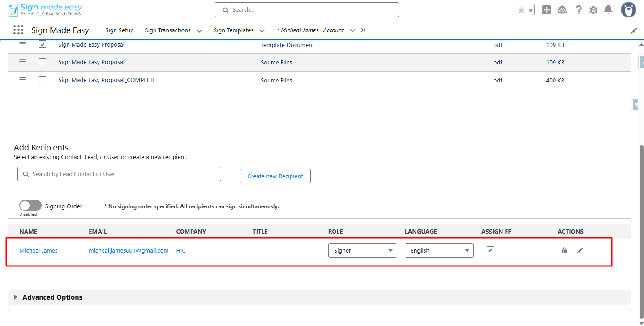Open the Setup gear icon
644x326 pixels.
point(593,10)
